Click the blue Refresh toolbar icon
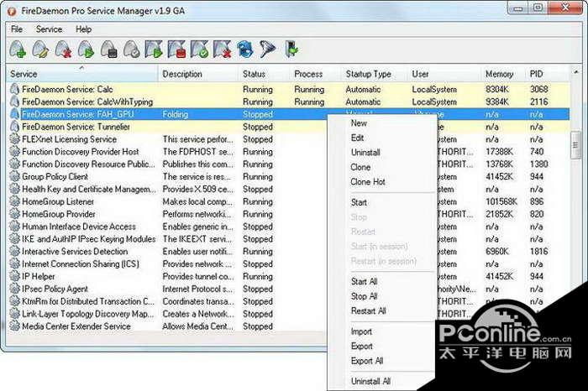This screenshot has height=391, width=588. click(x=245, y=50)
